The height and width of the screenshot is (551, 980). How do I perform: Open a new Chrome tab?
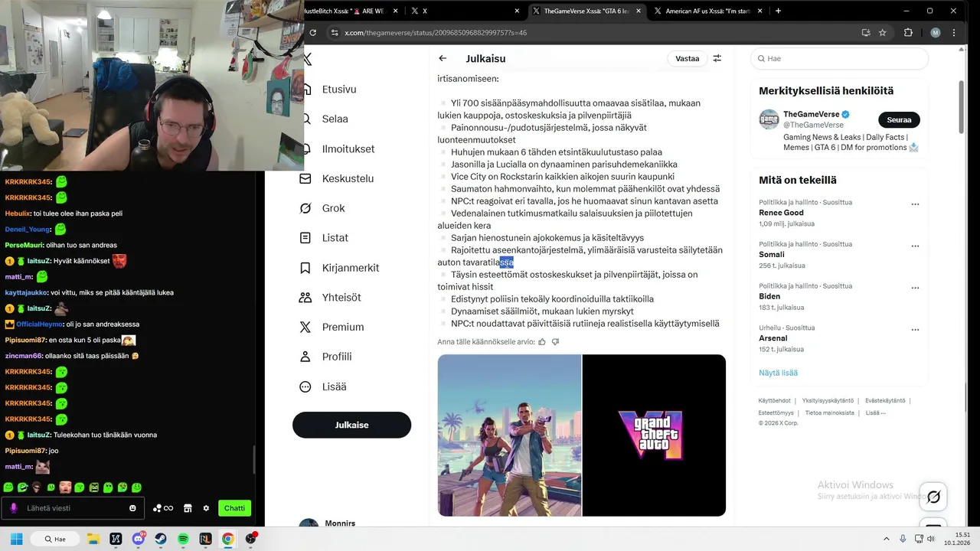tap(778, 11)
